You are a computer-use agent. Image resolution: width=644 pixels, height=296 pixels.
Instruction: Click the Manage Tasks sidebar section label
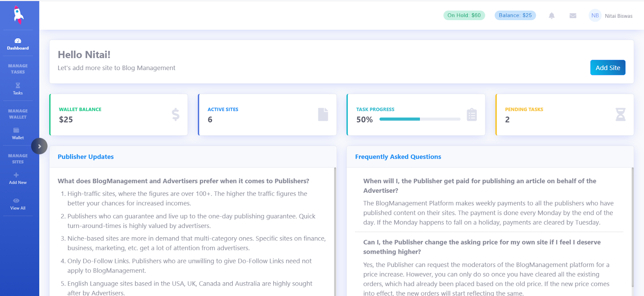18,69
